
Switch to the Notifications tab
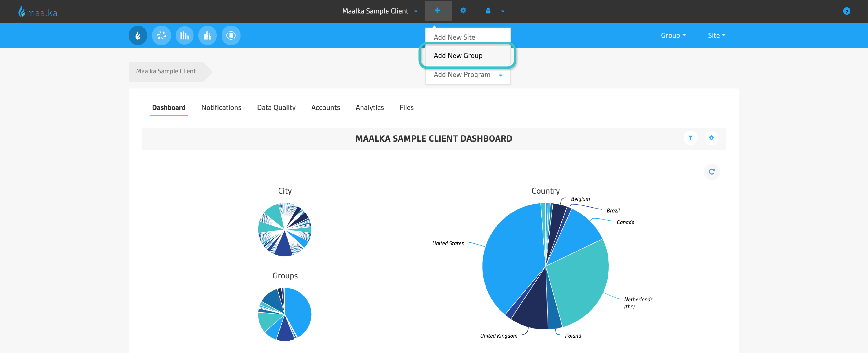pos(221,108)
